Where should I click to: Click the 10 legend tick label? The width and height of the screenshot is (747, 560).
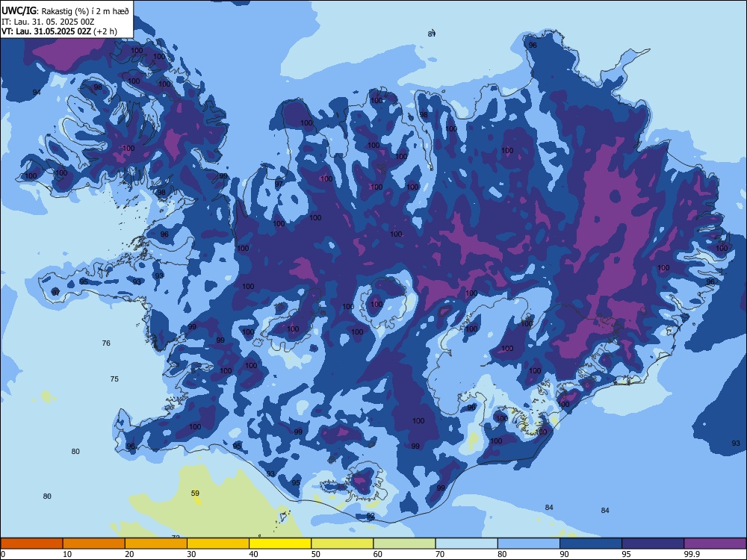[x=67, y=554]
